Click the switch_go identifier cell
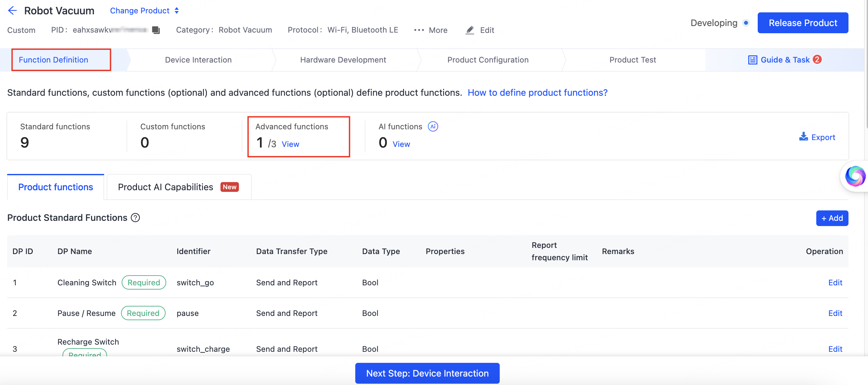This screenshot has height=385, width=868. (x=195, y=282)
